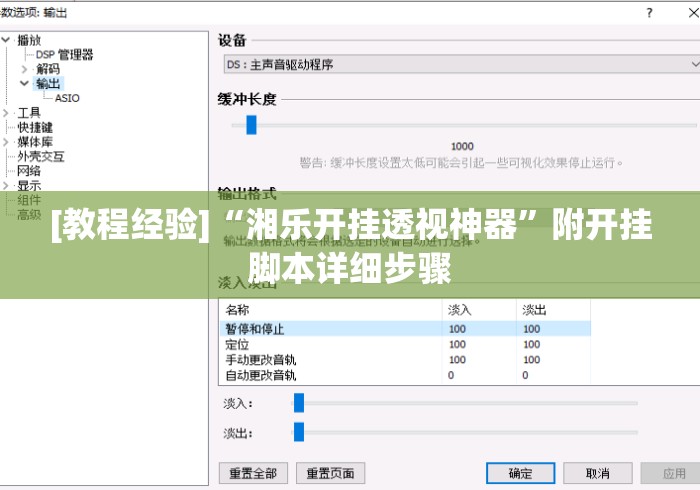The height and width of the screenshot is (490, 700).
Task: Collapse the 输出 tree node
Action: (24, 83)
